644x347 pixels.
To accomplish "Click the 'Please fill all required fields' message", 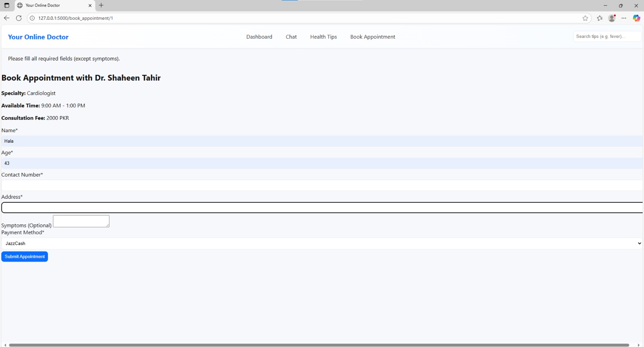I will [64, 59].
